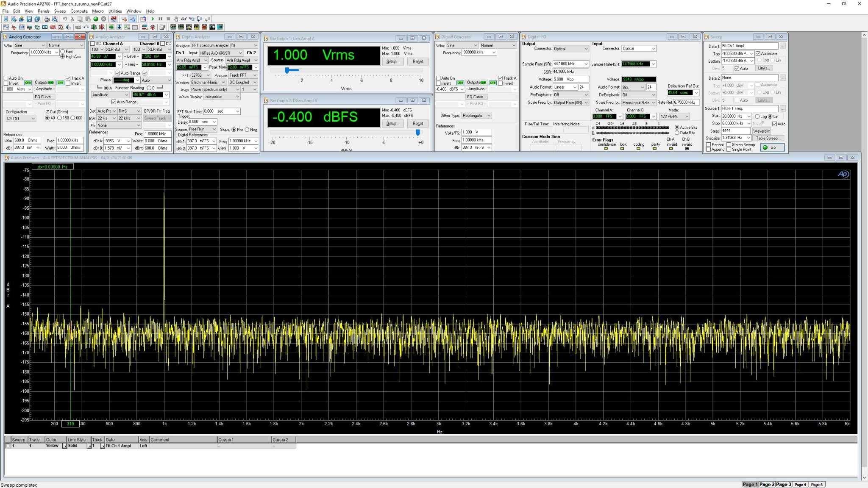Open the Wfm Sine dropdown in Analog Generator

30,45
